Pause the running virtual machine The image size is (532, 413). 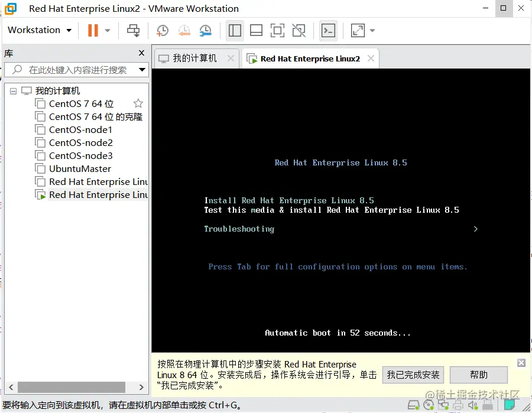(x=93, y=30)
